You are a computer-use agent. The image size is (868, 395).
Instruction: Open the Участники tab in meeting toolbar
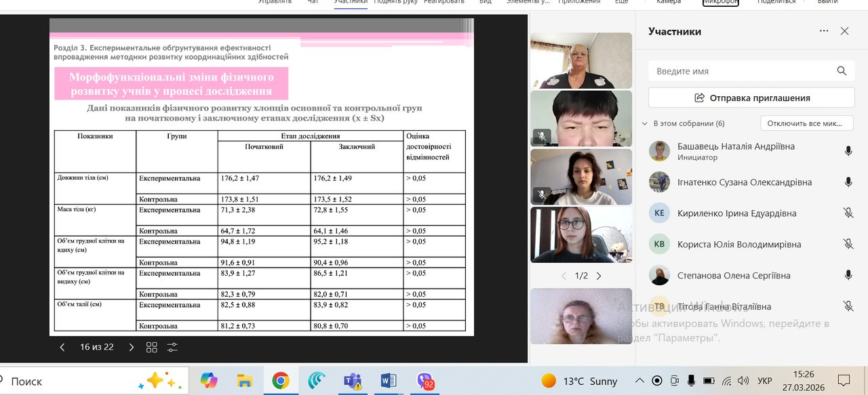point(351,2)
